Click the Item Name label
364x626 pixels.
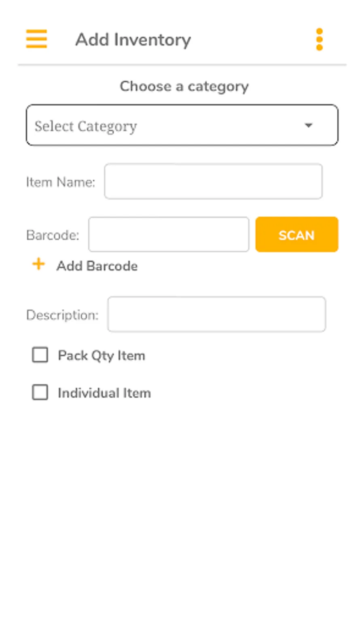click(x=61, y=182)
